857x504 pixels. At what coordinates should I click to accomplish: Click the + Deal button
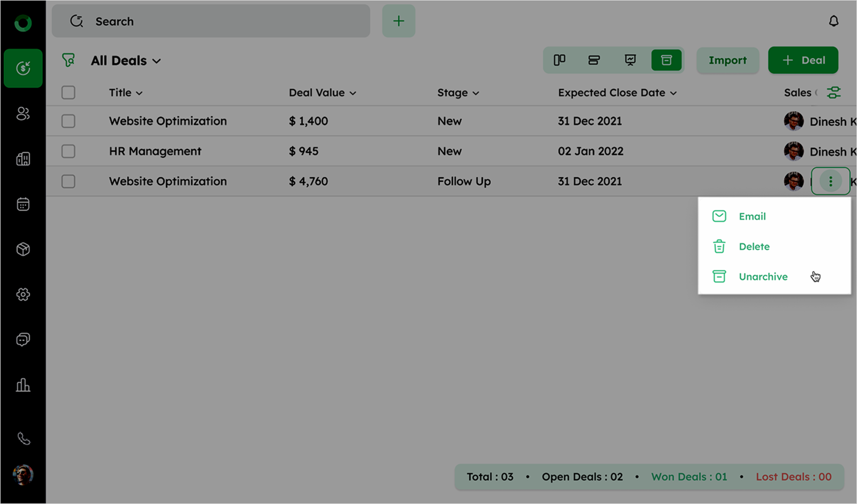pos(803,60)
